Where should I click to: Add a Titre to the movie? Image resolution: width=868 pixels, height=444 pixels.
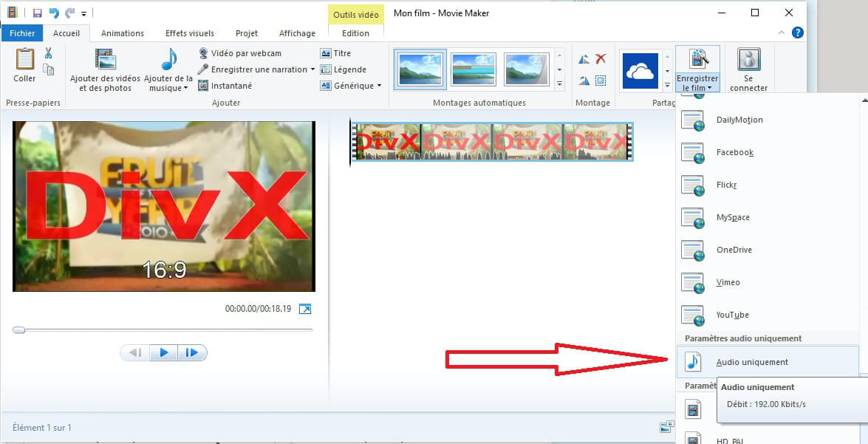[x=335, y=53]
